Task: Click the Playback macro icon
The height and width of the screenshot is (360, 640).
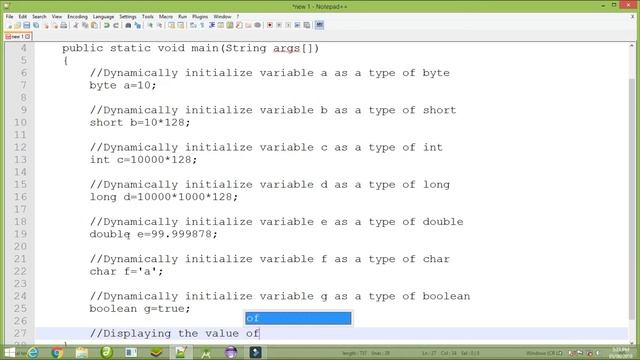Action: click(288, 25)
